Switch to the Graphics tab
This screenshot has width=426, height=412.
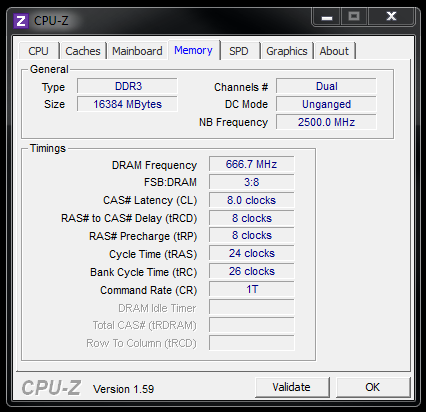(287, 51)
